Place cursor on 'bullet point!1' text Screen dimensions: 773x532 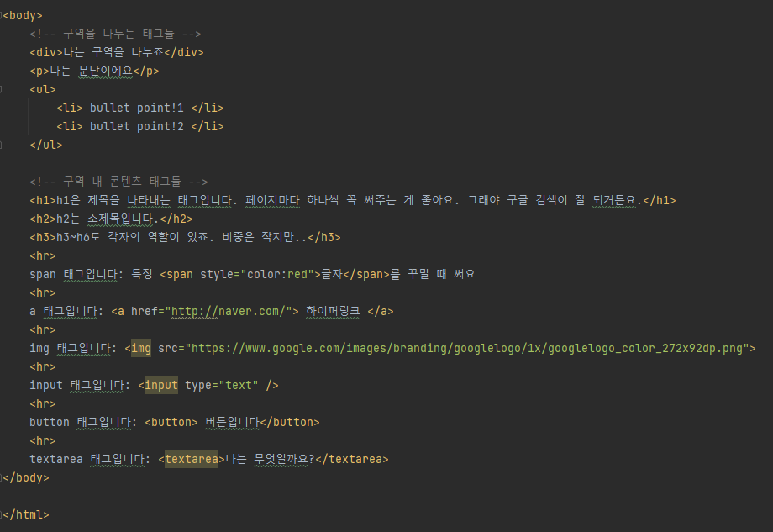coord(137,108)
